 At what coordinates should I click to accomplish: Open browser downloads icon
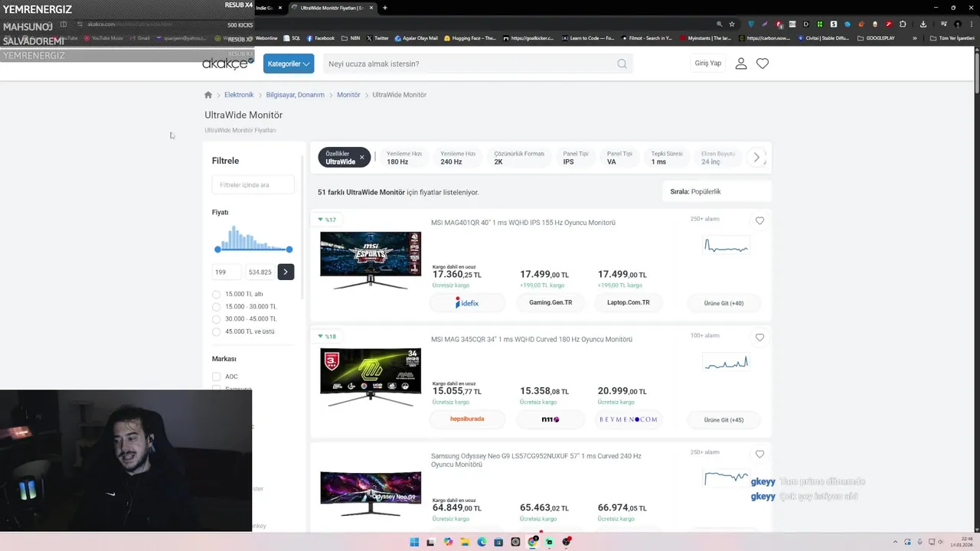[923, 24]
